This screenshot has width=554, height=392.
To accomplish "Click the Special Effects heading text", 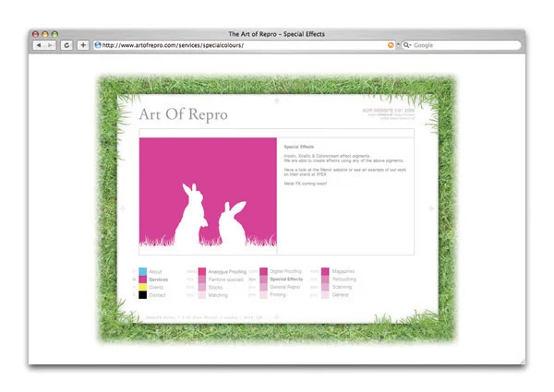I will pos(299,147).
